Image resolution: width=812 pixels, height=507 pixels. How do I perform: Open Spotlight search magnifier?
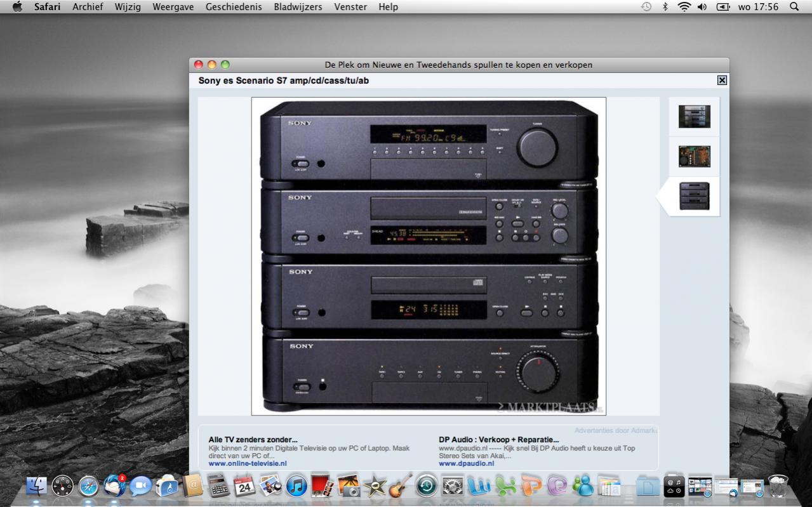[794, 7]
